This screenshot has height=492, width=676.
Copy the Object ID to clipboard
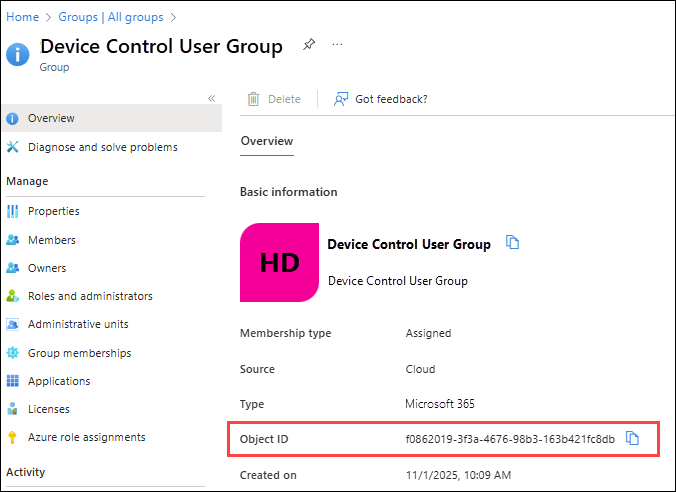632,438
